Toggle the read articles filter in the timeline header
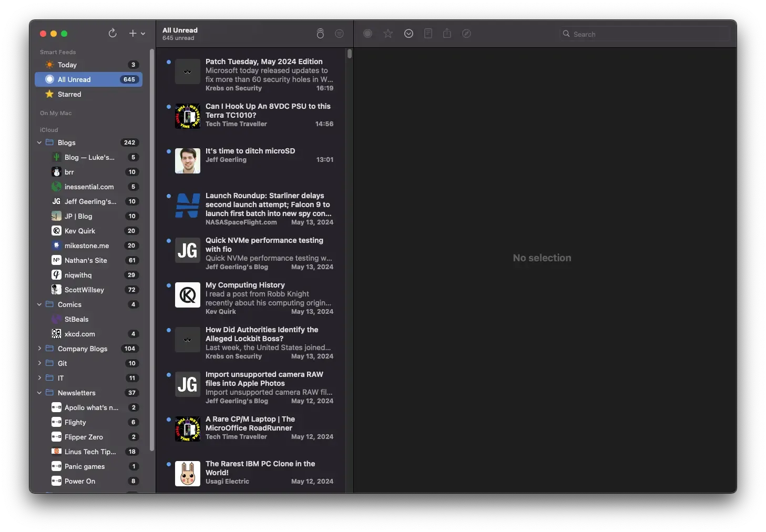The image size is (766, 532). pyautogui.click(x=339, y=34)
